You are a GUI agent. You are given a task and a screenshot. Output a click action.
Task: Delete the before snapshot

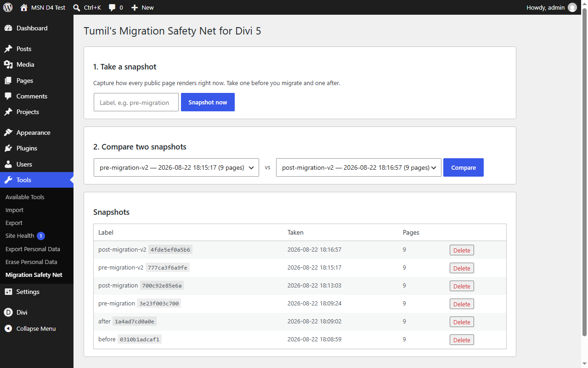(462, 340)
